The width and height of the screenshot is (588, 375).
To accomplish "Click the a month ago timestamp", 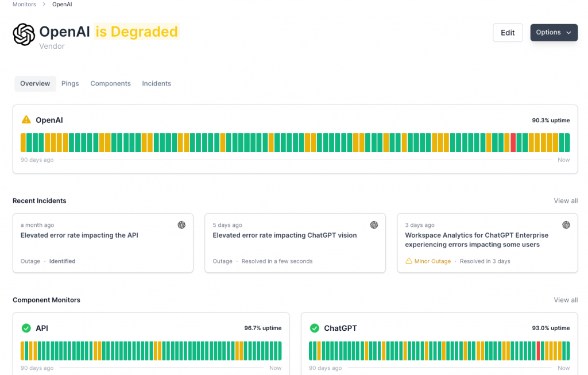I will 37,225.
